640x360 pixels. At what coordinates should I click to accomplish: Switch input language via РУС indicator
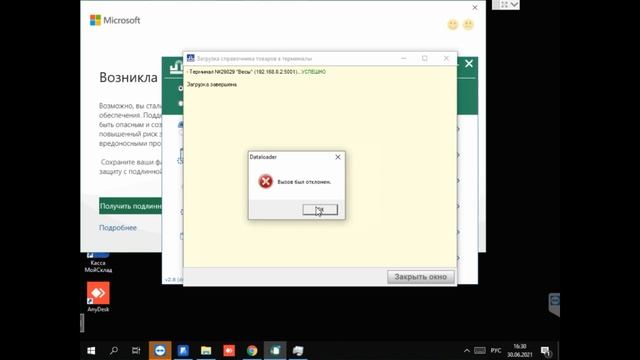click(x=496, y=351)
